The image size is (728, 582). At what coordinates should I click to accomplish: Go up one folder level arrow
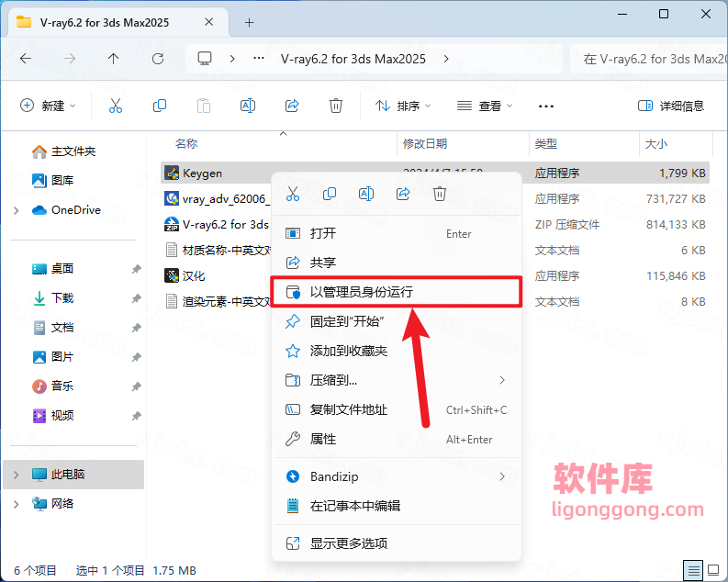114,59
